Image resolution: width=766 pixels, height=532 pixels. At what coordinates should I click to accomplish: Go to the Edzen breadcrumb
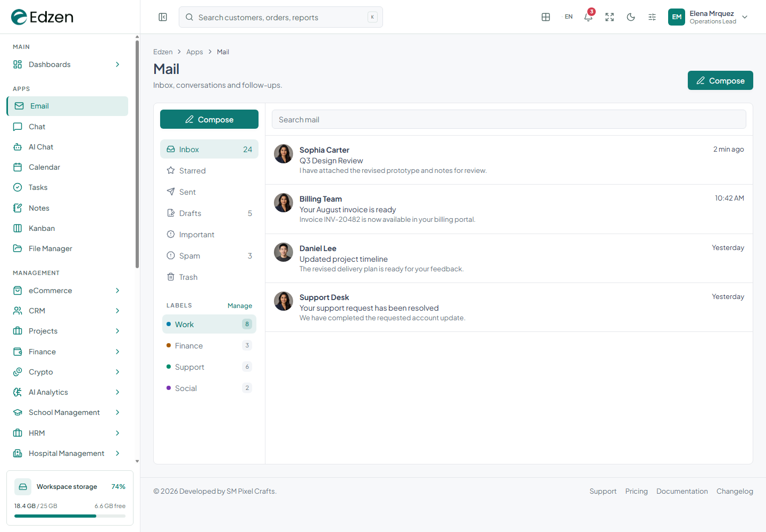pos(163,52)
